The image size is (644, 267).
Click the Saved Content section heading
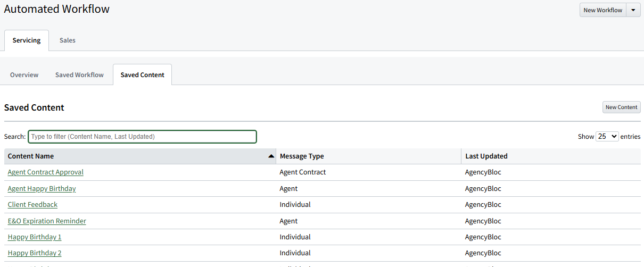pyautogui.click(x=34, y=107)
